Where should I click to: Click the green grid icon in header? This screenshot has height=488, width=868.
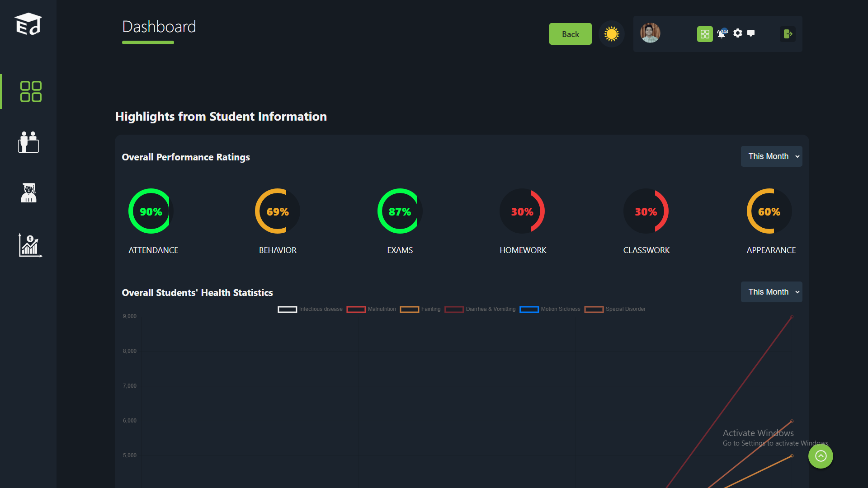point(705,34)
